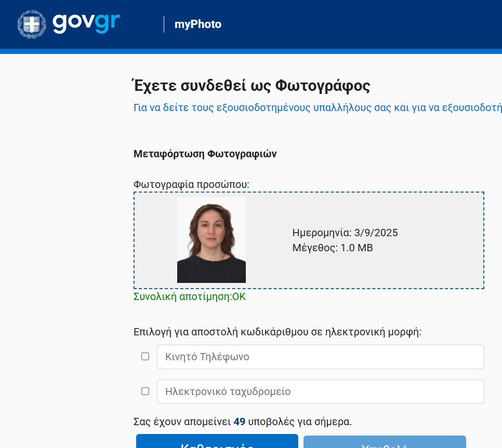The width and height of the screenshot is (502, 448).
Task: Focus the Κινητό Τηλέφωνο input field
Action: click(x=320, y=357)
